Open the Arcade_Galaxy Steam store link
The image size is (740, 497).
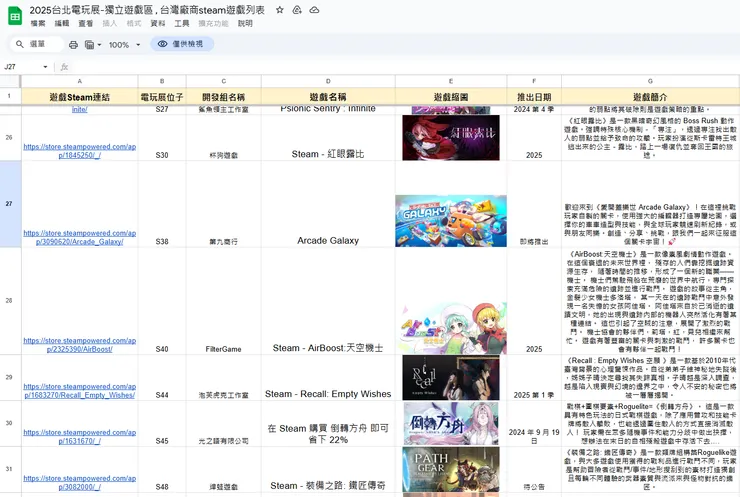coord(80,237)
